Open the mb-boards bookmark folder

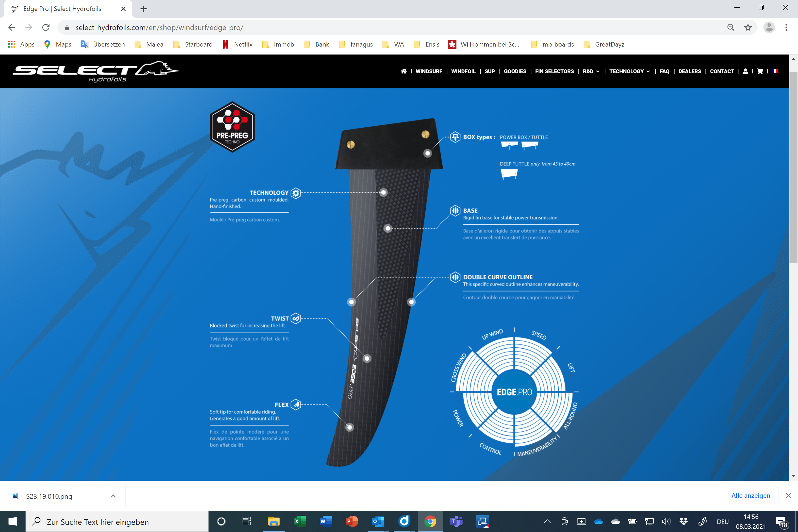(x=552, y=44)
